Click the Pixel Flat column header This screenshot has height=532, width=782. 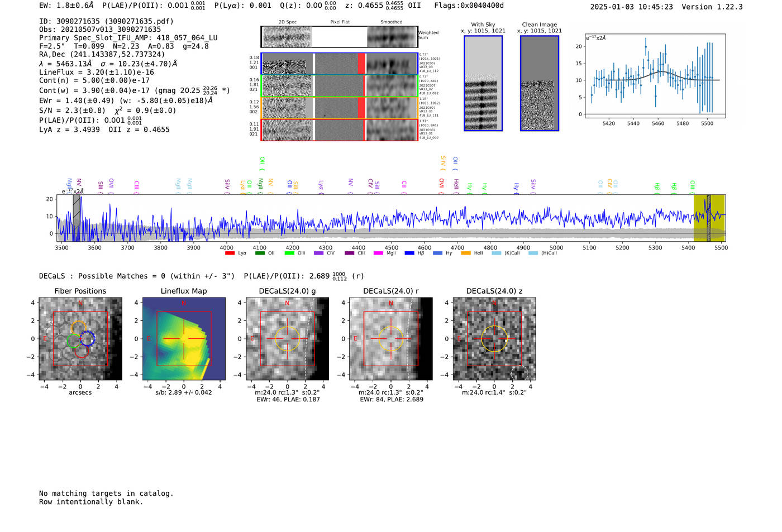coord(340,22)
